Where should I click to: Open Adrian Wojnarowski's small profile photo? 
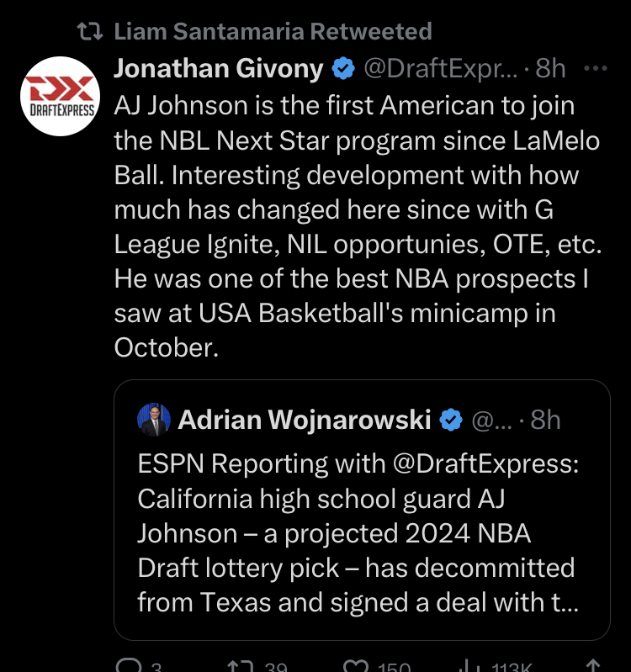pyautogui.click(x=154, y=420)
